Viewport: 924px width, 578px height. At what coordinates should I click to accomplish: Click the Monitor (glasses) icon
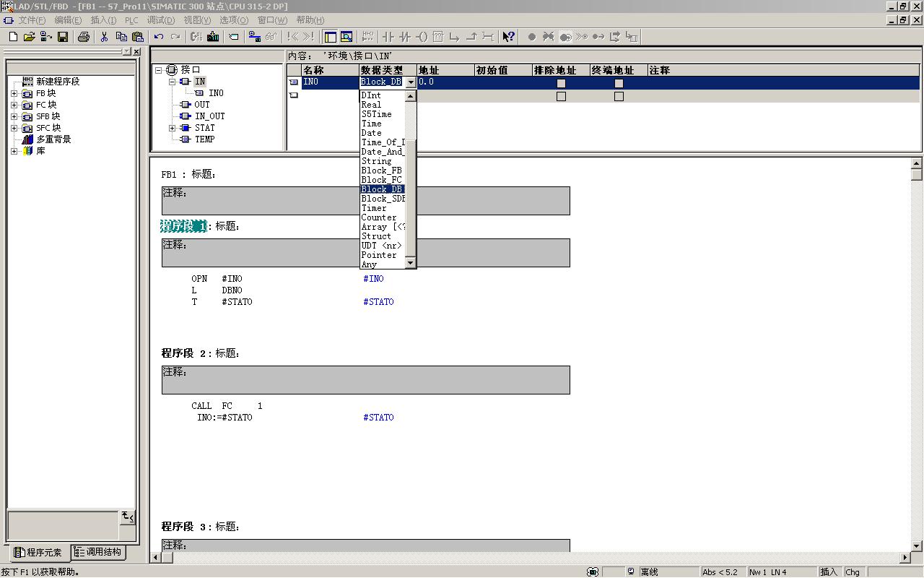[x=271, y=37]
